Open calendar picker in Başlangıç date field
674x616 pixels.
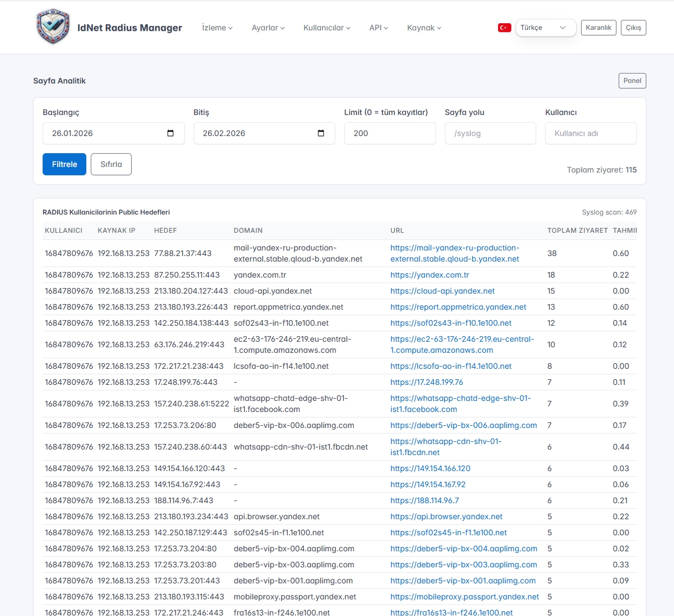[x=170, y=133]
